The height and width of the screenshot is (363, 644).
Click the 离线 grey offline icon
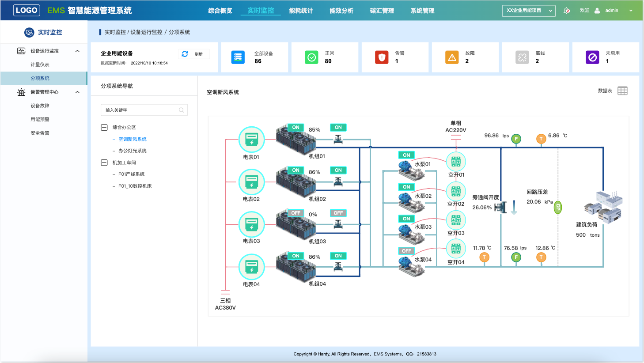coord(522,57)
